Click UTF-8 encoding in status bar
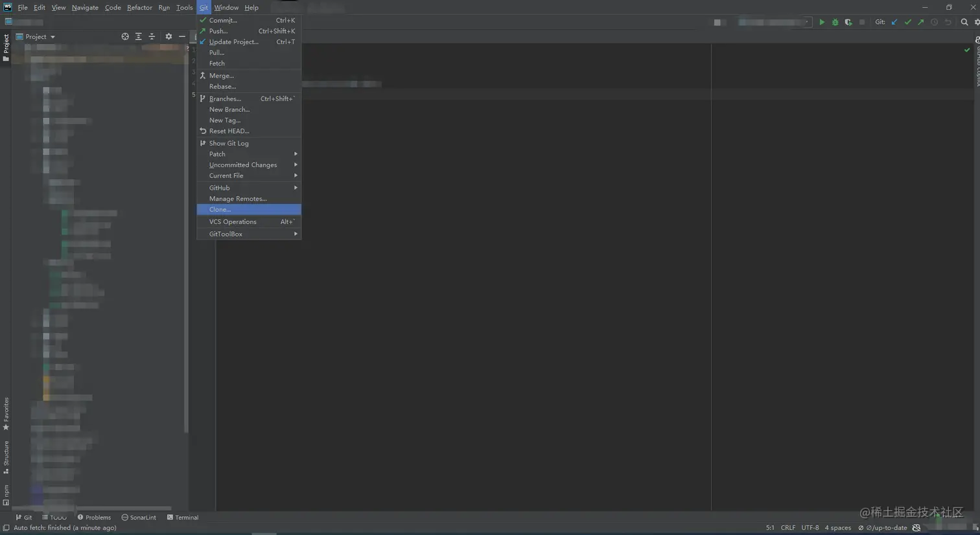This screenshot has width=980, height=535. pos(810,528)
